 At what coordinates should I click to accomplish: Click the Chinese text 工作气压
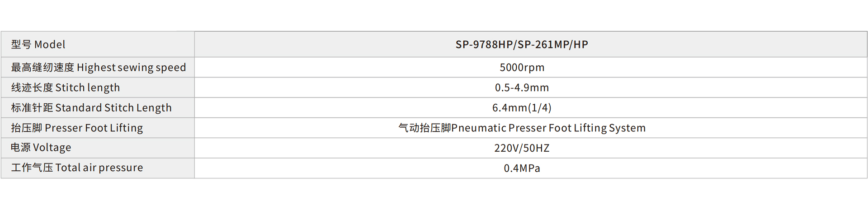pos(32,168)
